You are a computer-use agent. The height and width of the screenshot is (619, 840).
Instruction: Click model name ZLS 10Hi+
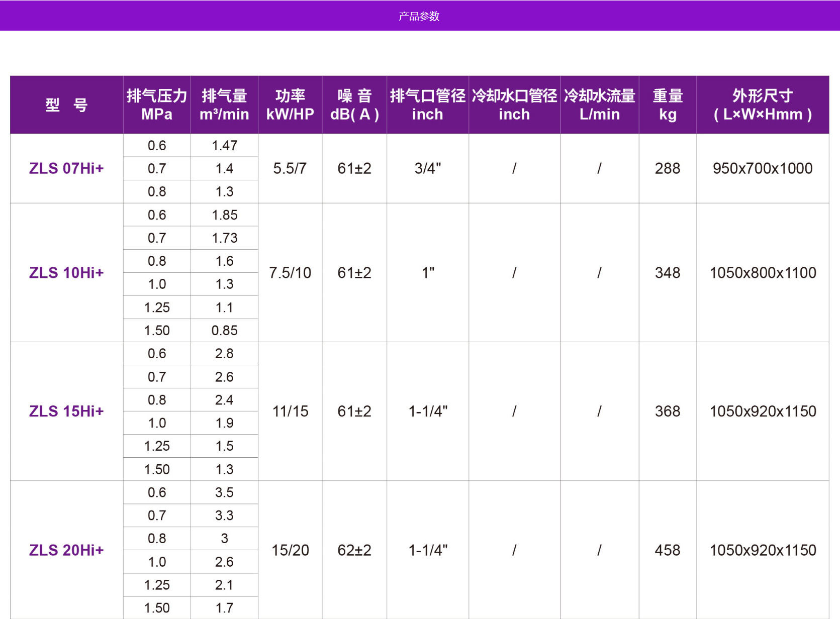click(x=66, y=273)
